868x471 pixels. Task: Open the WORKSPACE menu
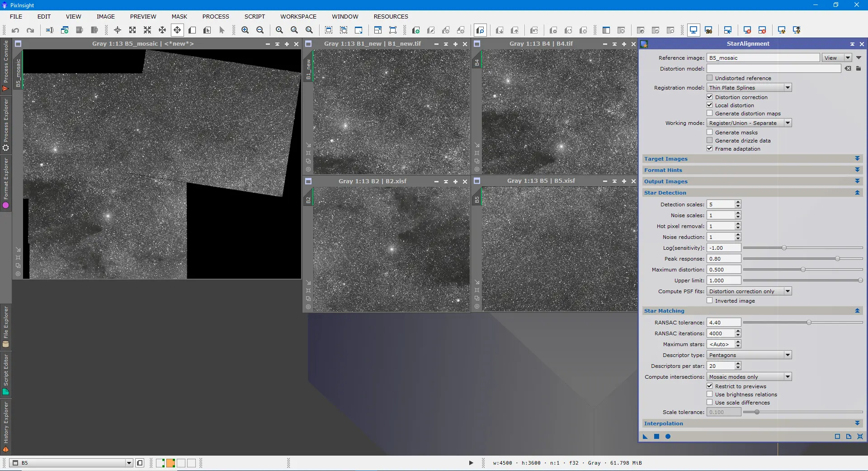coord(298,16)
